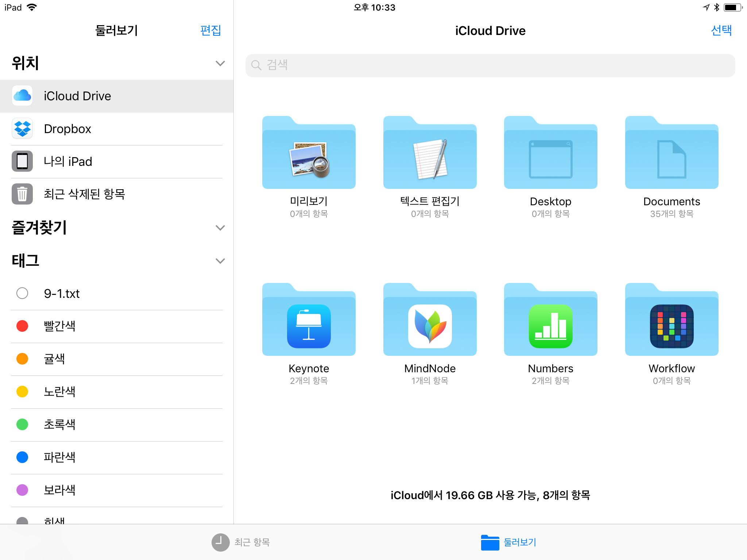Image resolution: width=747 pixels, height=560 pixels.
Task: Open the Keynote folder
Action: click(309, 319)
